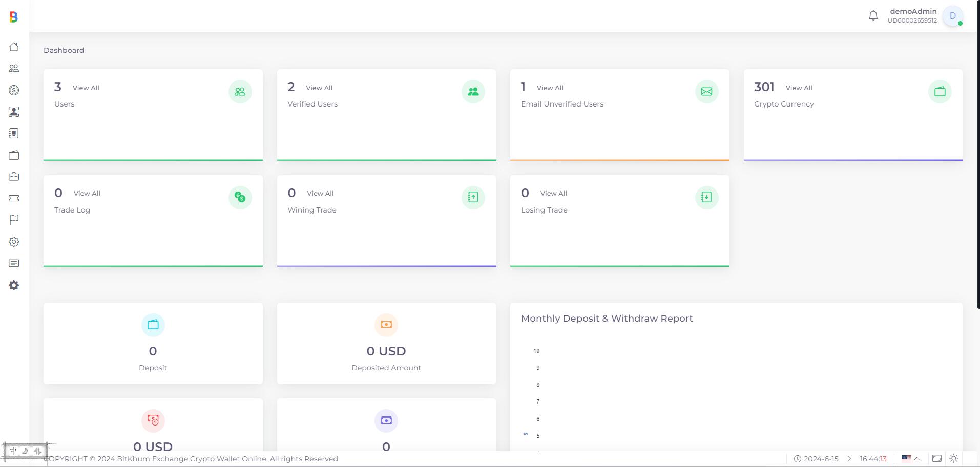The width and height of the screenshot is (980, 467).
Task: Click the Verified Users count 2
Action: (x=291, y=87)
